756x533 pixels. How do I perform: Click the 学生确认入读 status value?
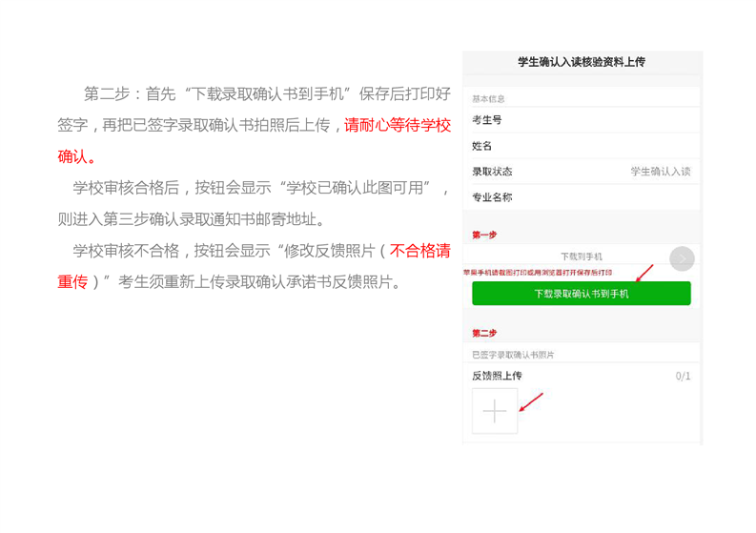(660, 172)
